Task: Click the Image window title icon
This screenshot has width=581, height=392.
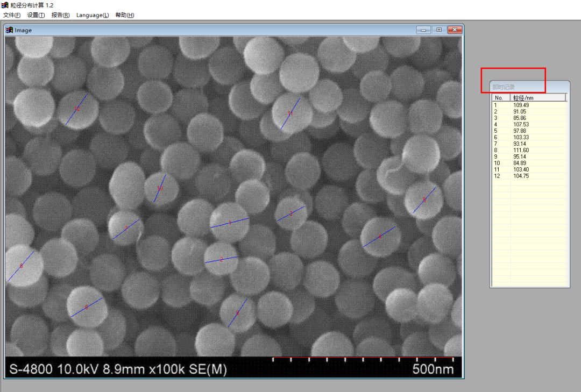Action: 9,30
